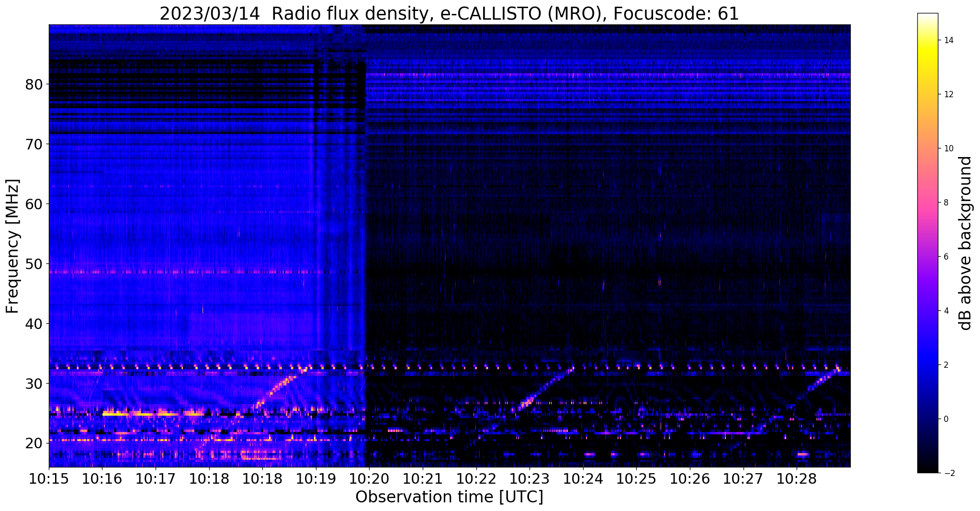The image size is (980, 511).
Task: Click frequency axis tick label 60
Action: (x=34, y=204)
